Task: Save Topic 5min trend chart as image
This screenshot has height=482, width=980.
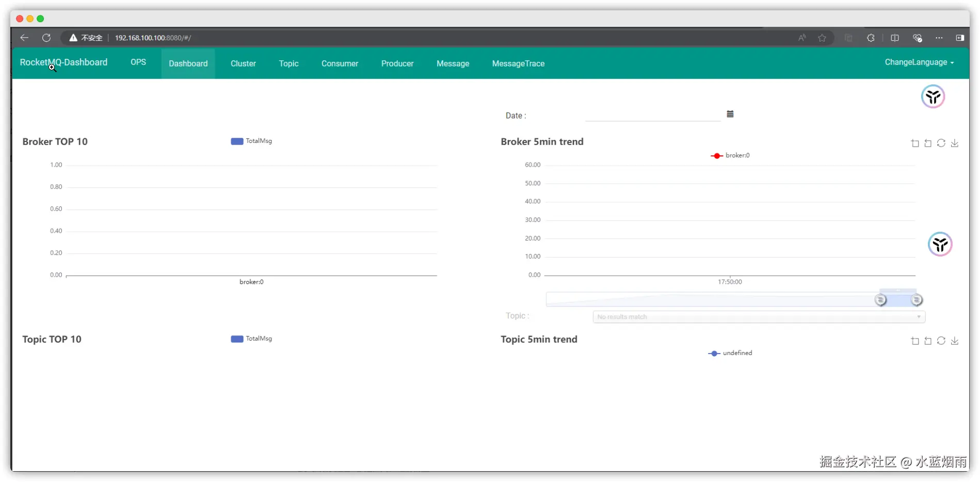Action: point(954,341)
